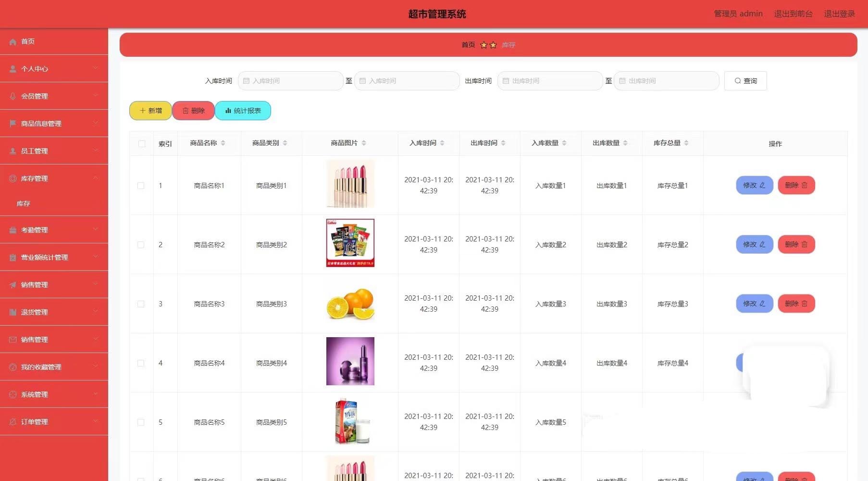Viewport: 868px width, 481px height.
Task: Sort by 商品图片 column arrows
Action: pos(364,143)
